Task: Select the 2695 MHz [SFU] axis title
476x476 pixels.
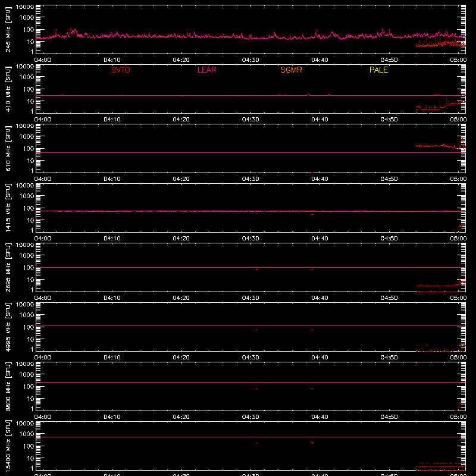Action: coord(8,267)
